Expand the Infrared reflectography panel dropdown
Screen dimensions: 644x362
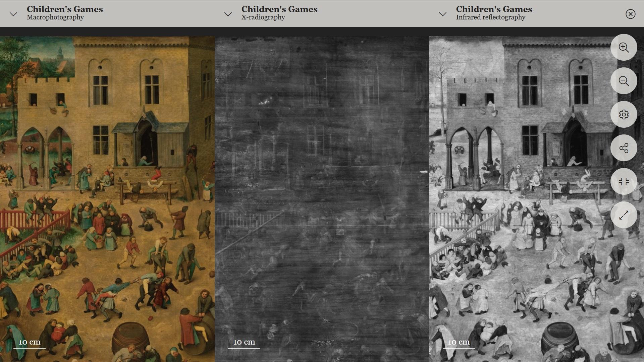pyautogui.click(x=443, y=14)
